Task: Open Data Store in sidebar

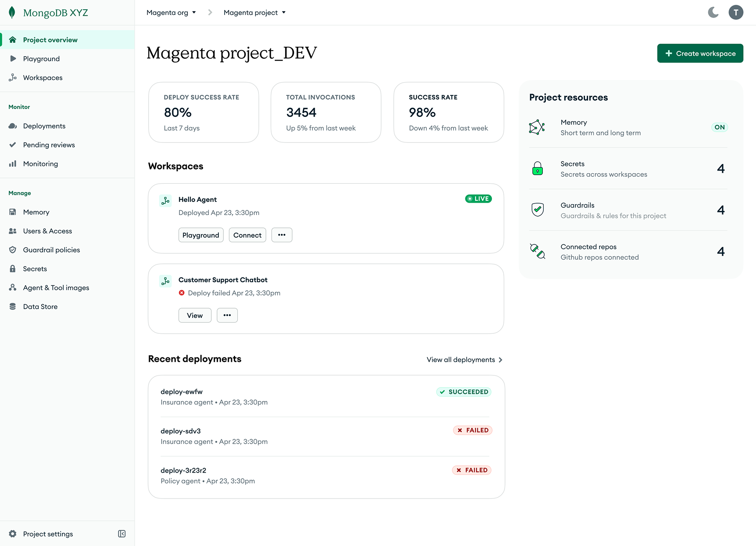Action: coord(67,306)
